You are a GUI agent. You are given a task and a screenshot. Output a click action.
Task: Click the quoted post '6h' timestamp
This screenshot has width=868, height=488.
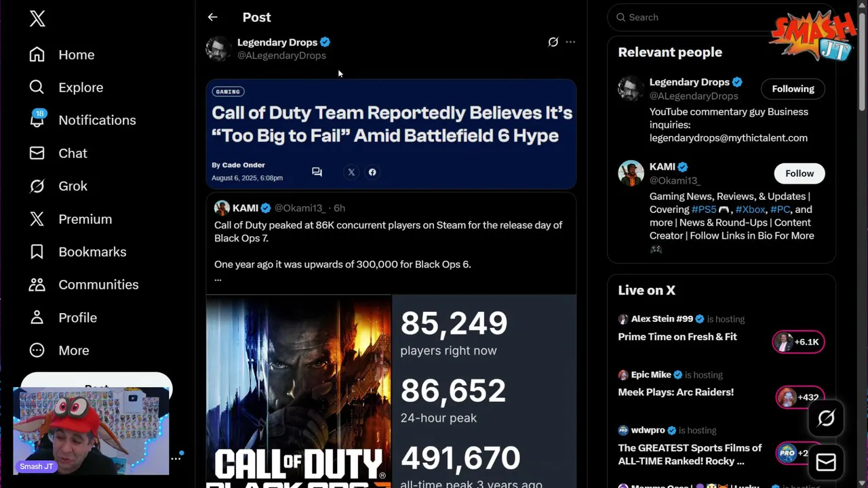pyautogui.click(x=339, y=208)
